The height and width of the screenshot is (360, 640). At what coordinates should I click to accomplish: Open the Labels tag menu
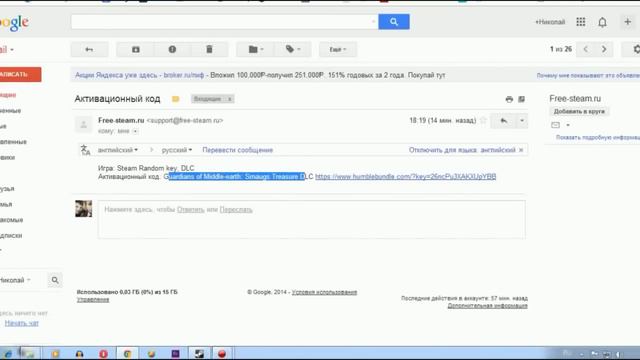[293, 49]
